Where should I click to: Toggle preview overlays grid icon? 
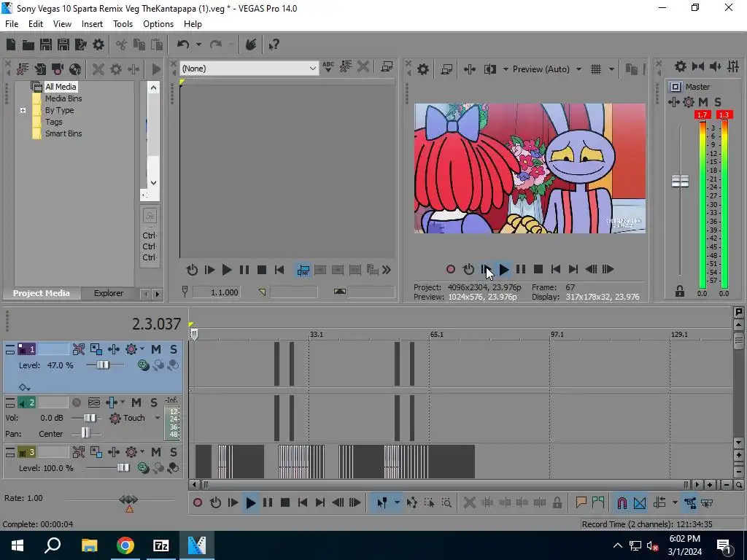[596, 69]
